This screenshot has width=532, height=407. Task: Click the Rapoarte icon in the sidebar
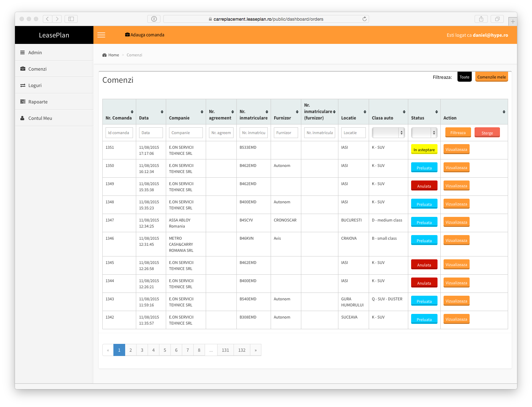23,102
